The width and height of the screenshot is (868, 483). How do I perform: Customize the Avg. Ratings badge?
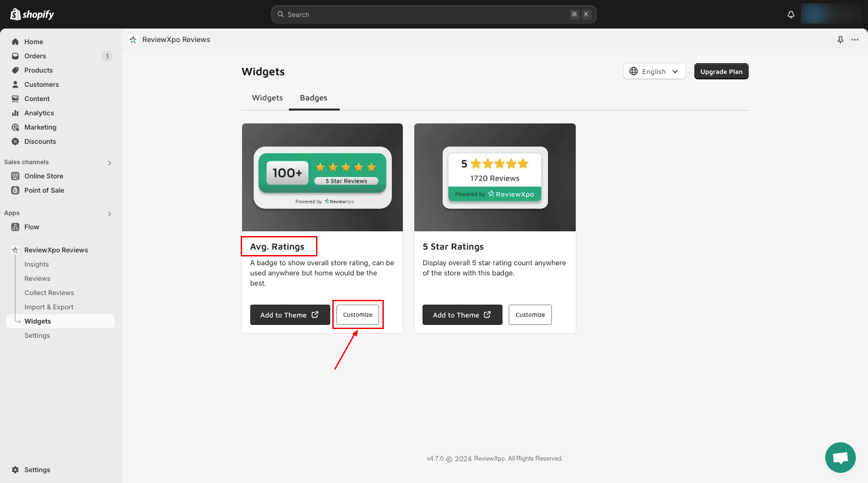357,315
